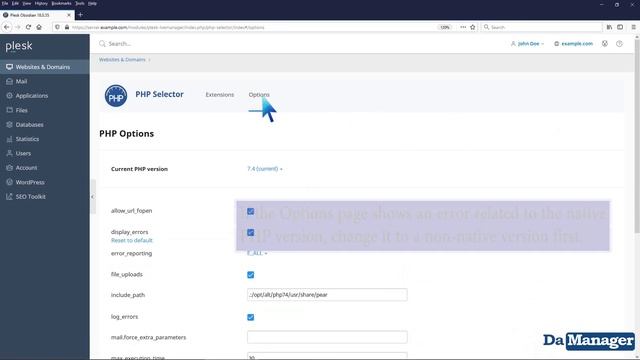The width and height of the screenshot is (640, 360).
Task: Toggle the display_errors checkbox
Action: tap(251, 233)
